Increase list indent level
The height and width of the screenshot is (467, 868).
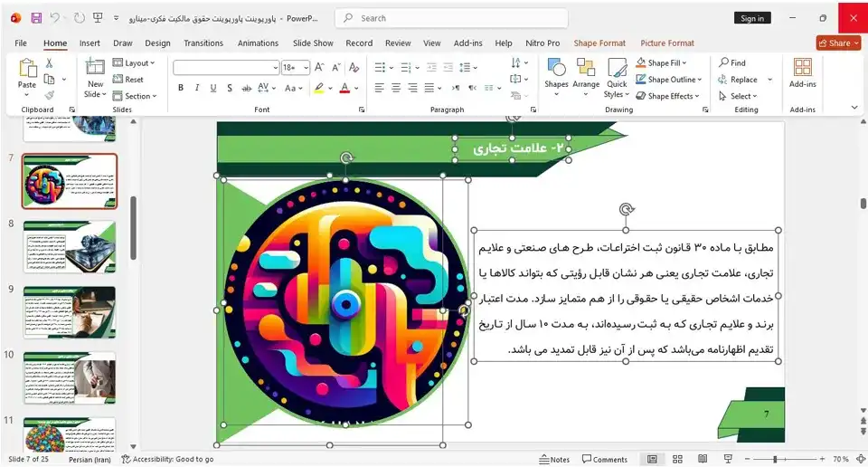click(x=448, y=68)
